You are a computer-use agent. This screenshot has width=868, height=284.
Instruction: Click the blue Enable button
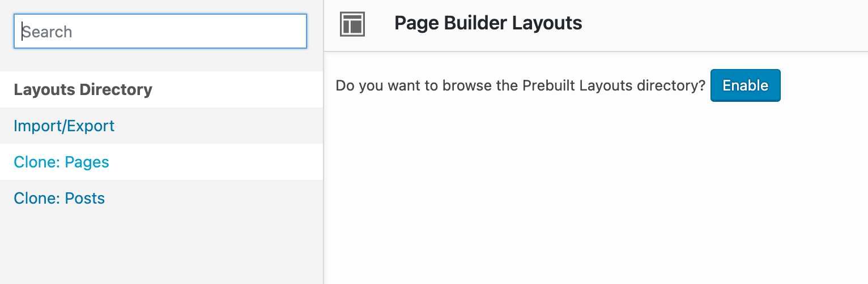click(745, 85)
